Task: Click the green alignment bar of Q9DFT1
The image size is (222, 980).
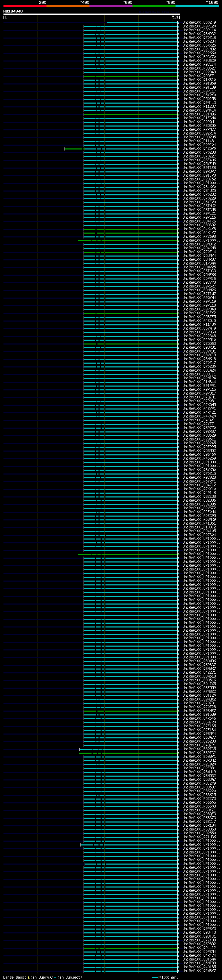Action: click(x=131, y=76)
